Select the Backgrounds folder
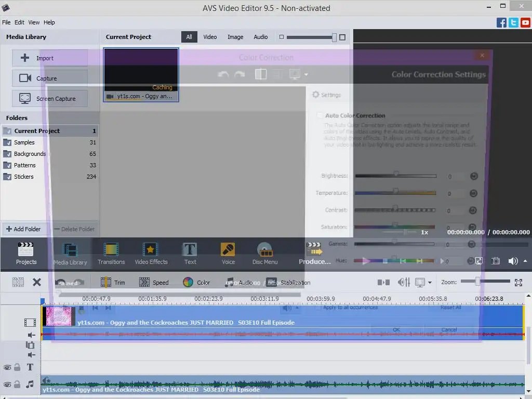This screenshot has height=399, width=532. click(x=49, y=154)
